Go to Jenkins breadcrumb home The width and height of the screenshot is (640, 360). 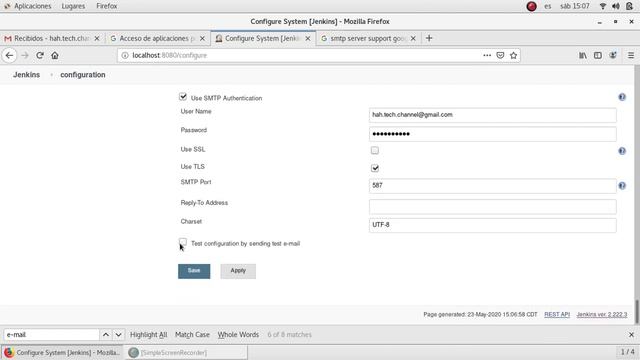pos(27,75)
